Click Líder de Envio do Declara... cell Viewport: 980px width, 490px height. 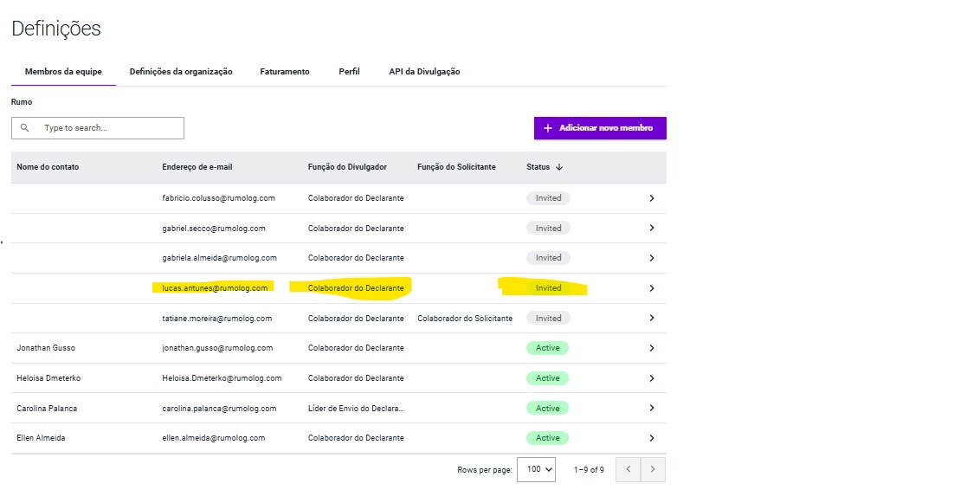357,408
